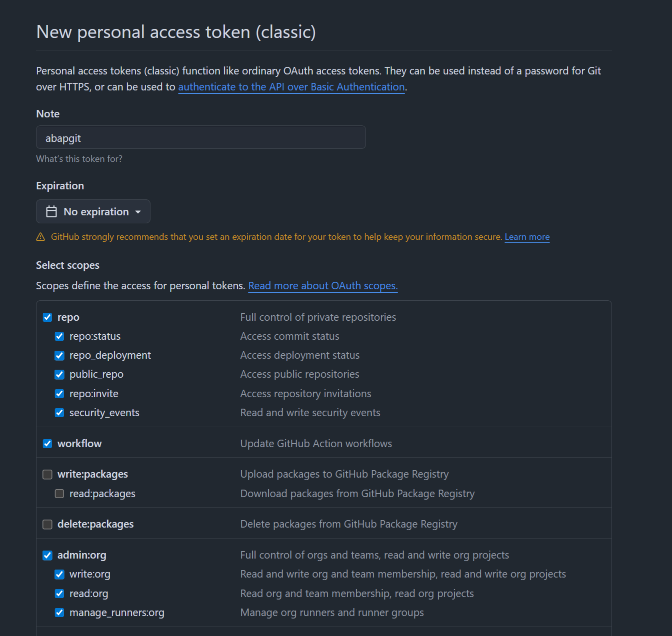Viewport: 672px width, 636px height.
Task: Click the calendar icon in expiration dropdown
Action: click(x=51, y=212)
